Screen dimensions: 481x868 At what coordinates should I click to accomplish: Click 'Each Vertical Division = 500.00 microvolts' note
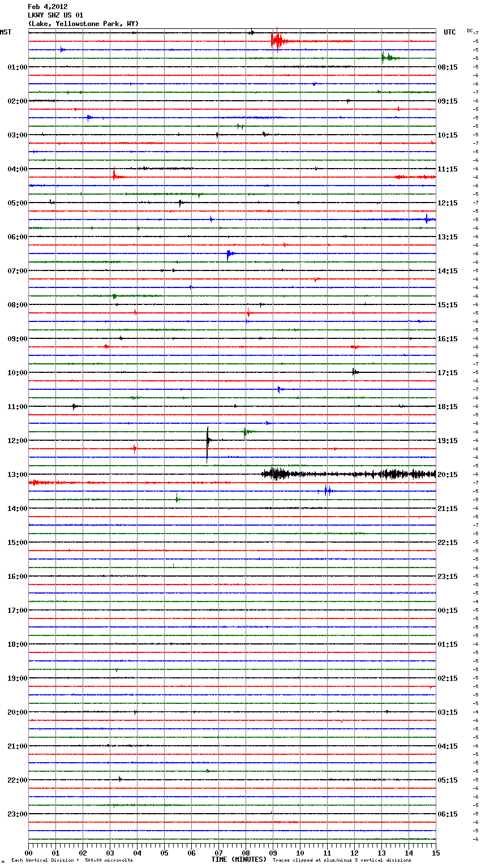(x=72, y=860)
